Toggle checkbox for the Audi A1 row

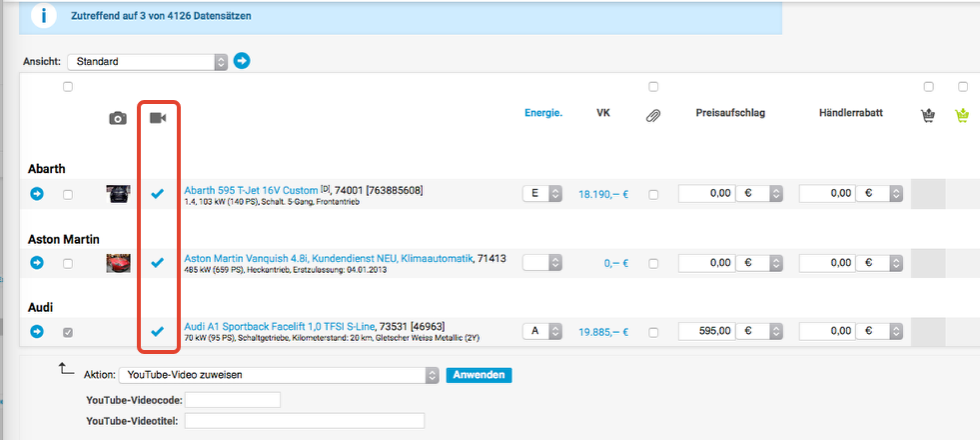point(68,332)
